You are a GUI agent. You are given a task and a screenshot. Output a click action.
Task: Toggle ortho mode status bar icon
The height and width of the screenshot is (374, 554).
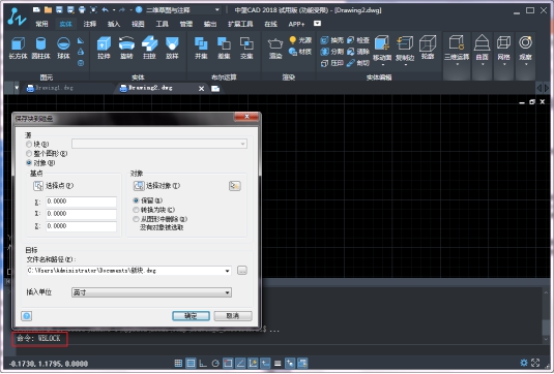(203, 363)
